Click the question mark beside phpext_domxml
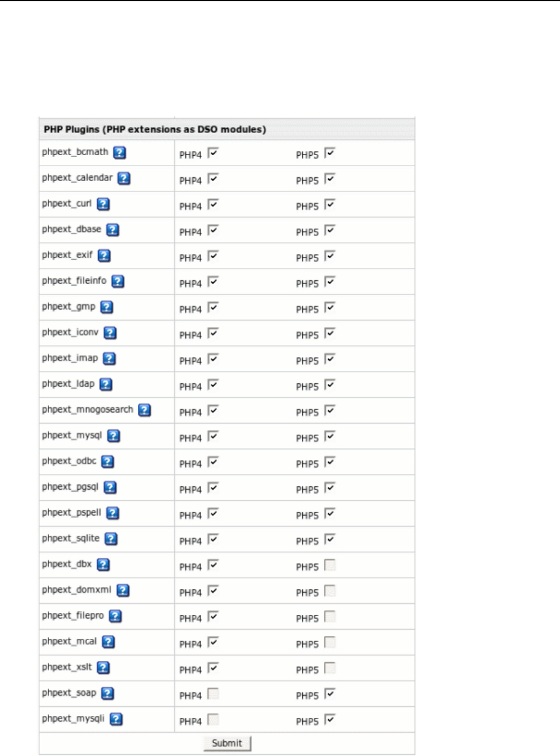The height and width of the screenshot is (756, 560). [123, 590]
